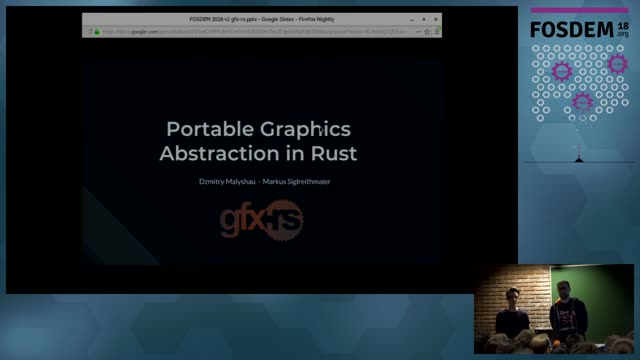Open the Firefox hamburger menu

pyautogui.click(x=437, y=32)
